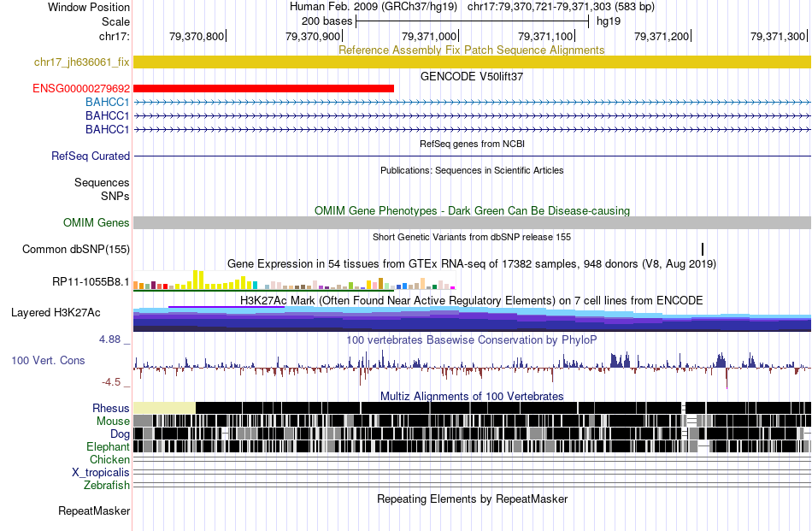Click the RepeatMasker track label
The image size is (812, 531).
(x=94, y=510)
